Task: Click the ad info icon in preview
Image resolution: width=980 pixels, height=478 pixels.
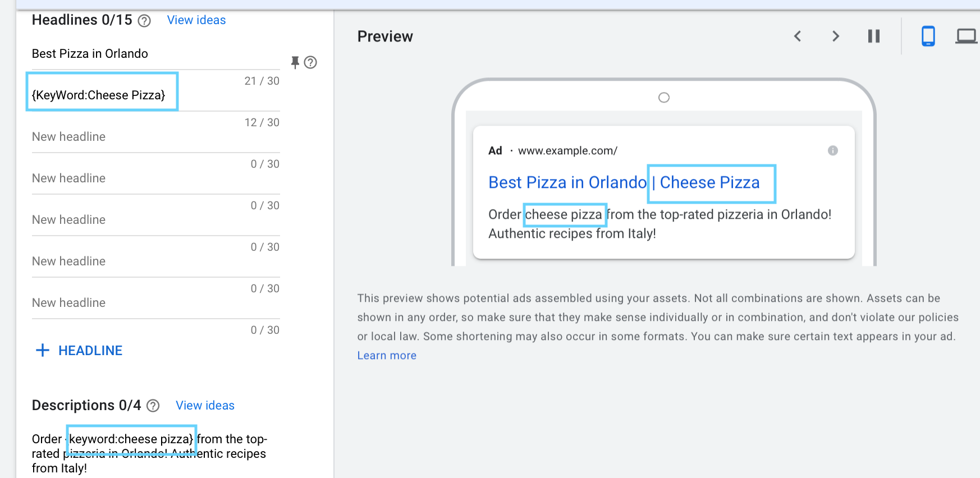Action: [833, 150]
